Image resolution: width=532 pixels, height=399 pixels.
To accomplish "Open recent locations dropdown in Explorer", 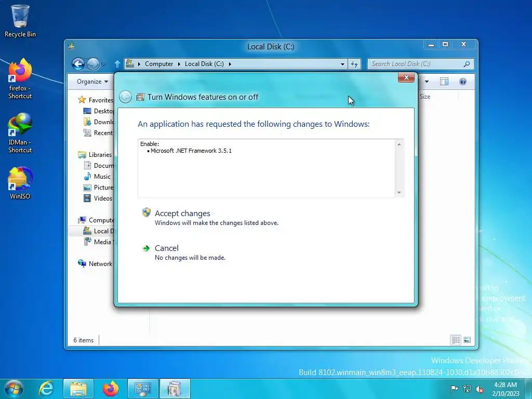I will [x=104, y=64].
